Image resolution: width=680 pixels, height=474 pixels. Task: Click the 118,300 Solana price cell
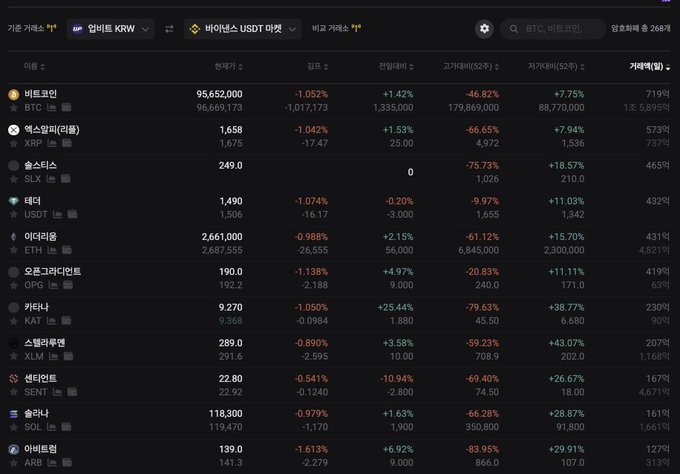coord(226,414)
